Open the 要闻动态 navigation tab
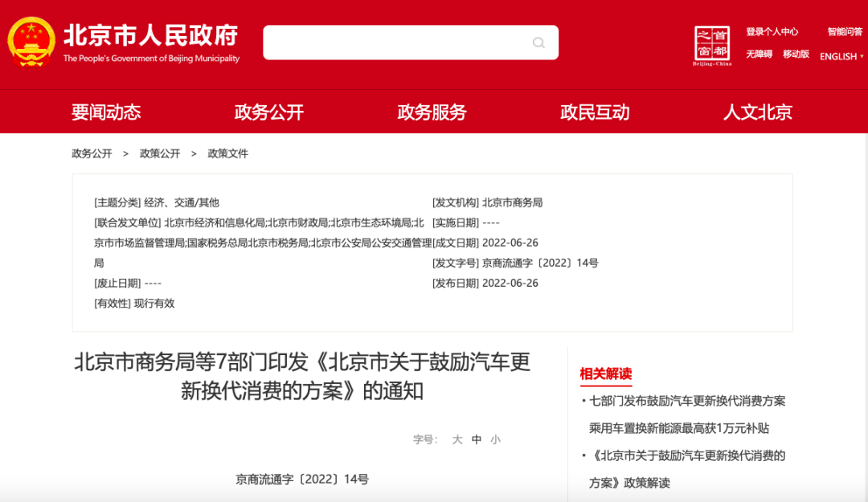The width and height of the screenshot is (868, 502). (106, 112)
